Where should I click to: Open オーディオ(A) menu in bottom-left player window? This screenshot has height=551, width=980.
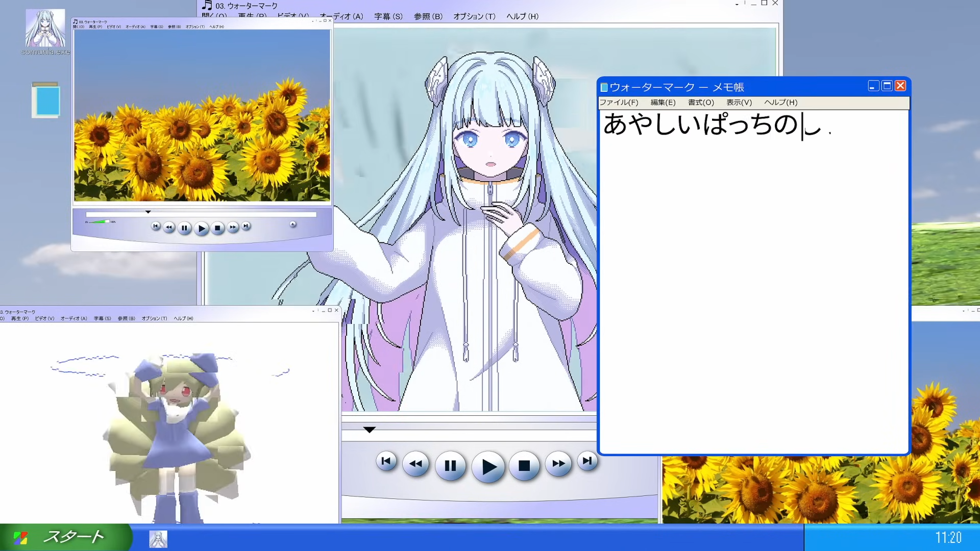coord(74,318)
